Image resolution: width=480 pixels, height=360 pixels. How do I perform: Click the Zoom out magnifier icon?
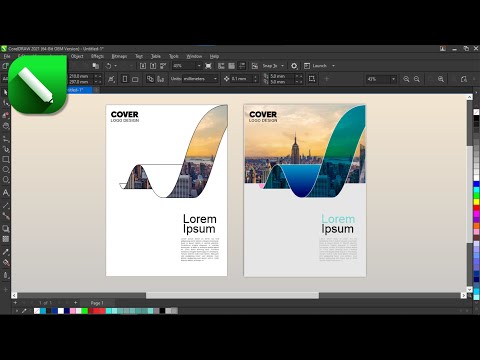(417, 79)
